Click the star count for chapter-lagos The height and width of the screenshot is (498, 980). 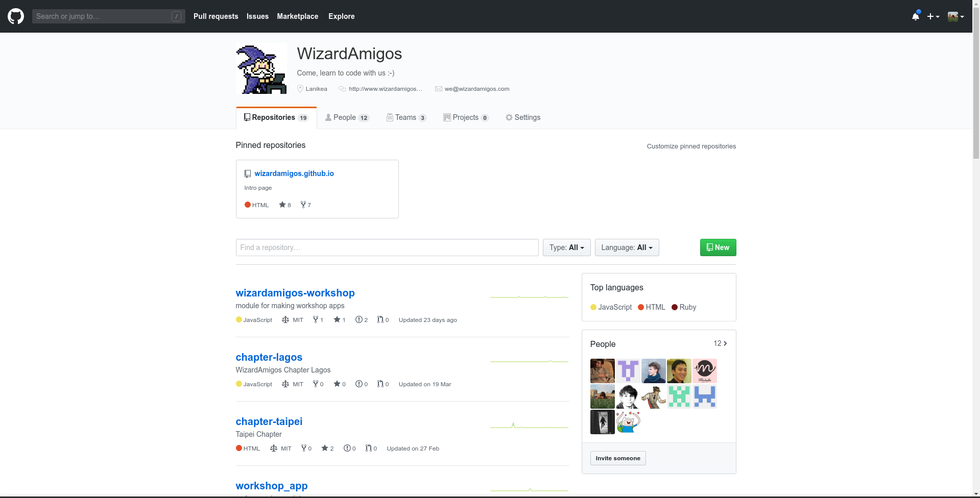tap(340, 384)
